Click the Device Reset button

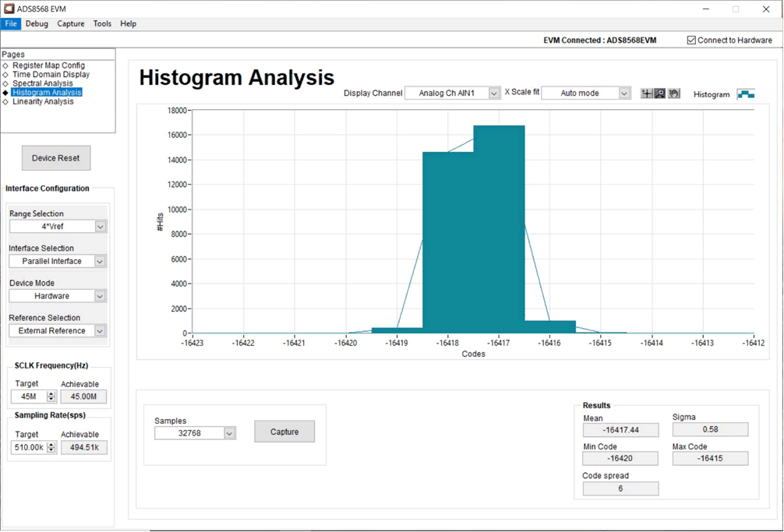[55, 158]
